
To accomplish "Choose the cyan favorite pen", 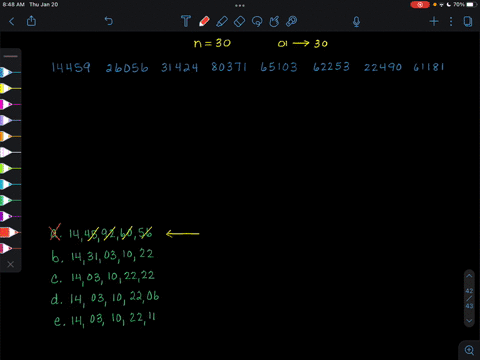I will coord(10,184).
